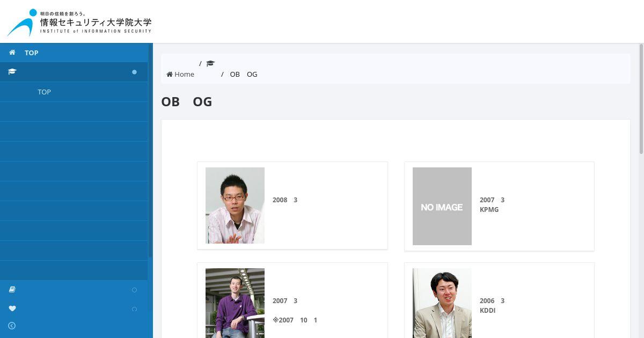Click the OB OG breadcrumb entry

pos(244,74)
